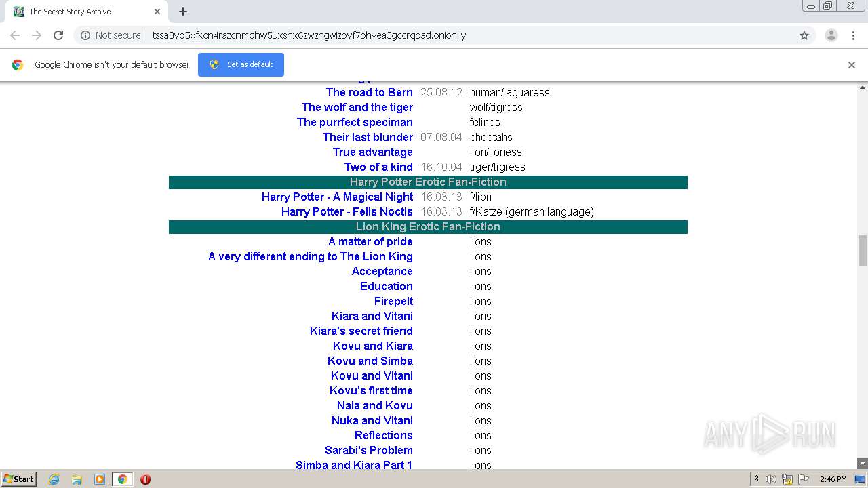Open the Chrome three-dot menu
The height and width of the screenshot is (488, 868).
click(x=854, y=35)
